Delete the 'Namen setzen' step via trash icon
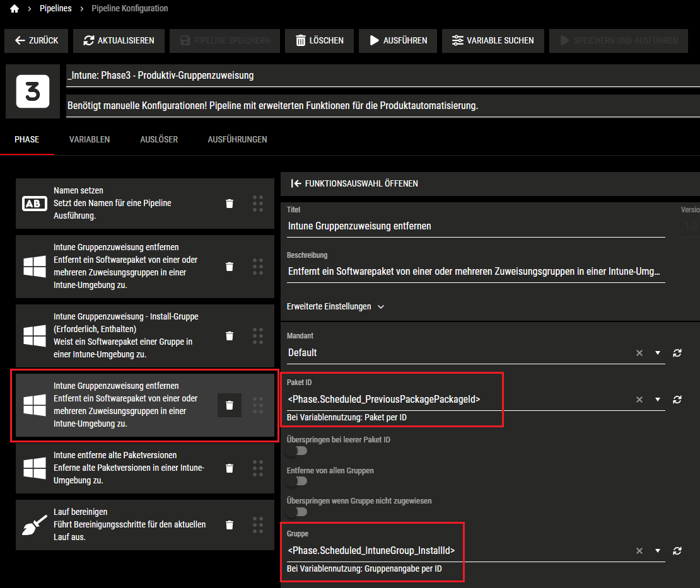Viewport: 700px width, 588px height. point(230,203)
